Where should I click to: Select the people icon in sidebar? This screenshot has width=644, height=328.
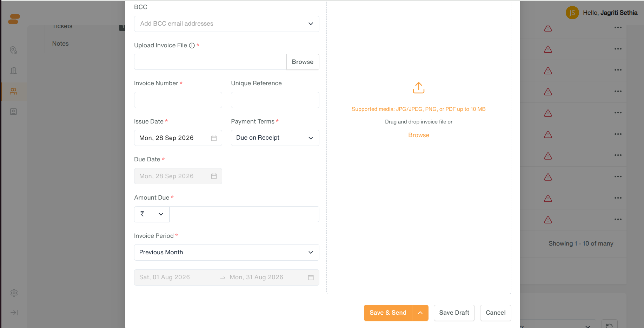point(14,92)
